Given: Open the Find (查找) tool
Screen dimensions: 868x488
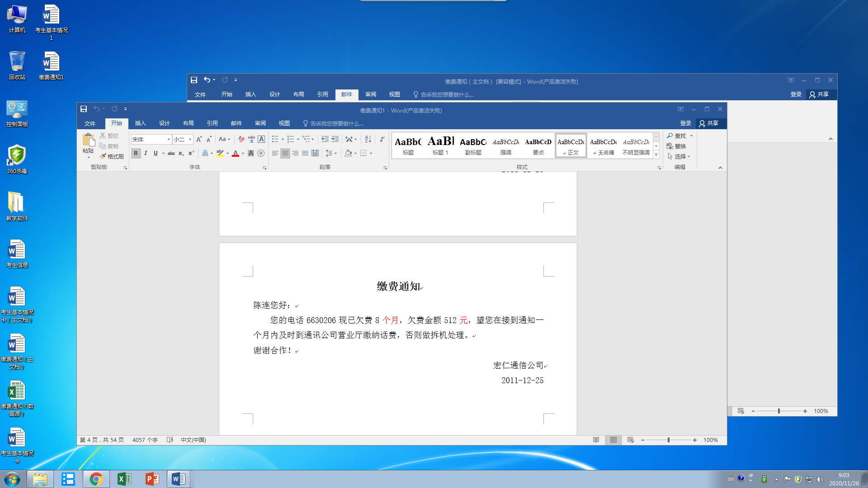Looking at the screenshot, I should point(677,136).
